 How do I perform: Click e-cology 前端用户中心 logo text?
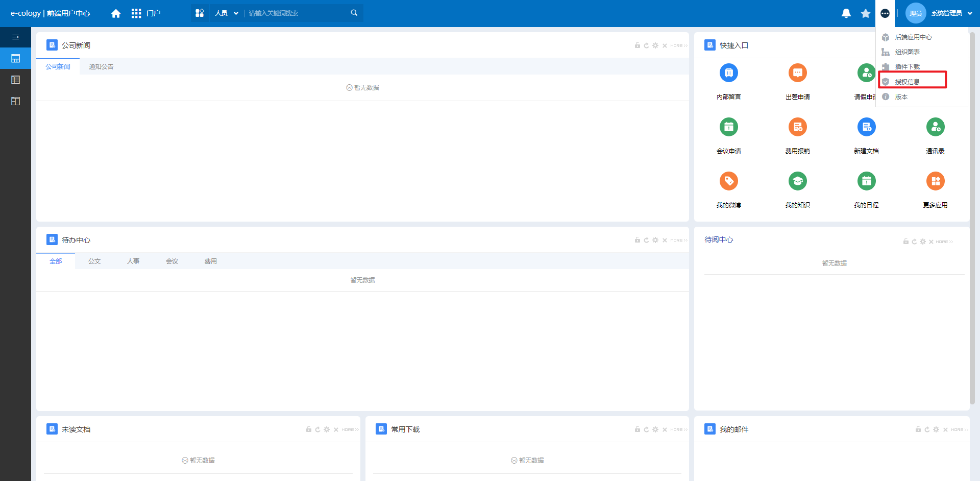coord(51,13)
